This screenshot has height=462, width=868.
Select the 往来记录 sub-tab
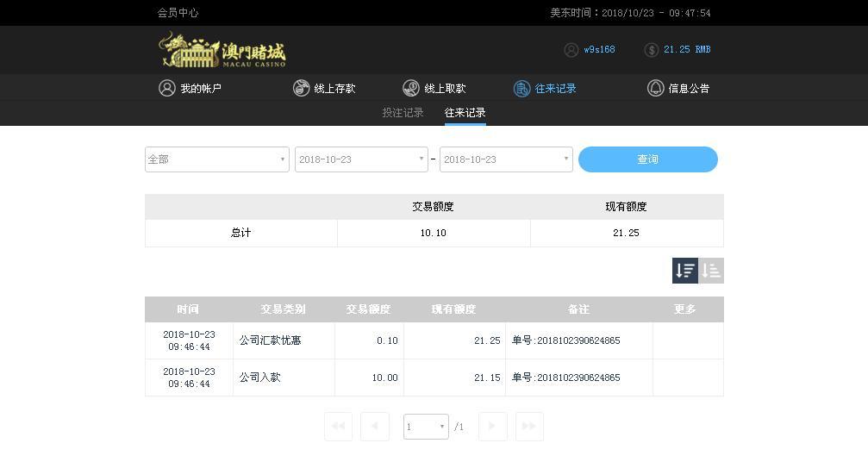click(x=465, y=113)
